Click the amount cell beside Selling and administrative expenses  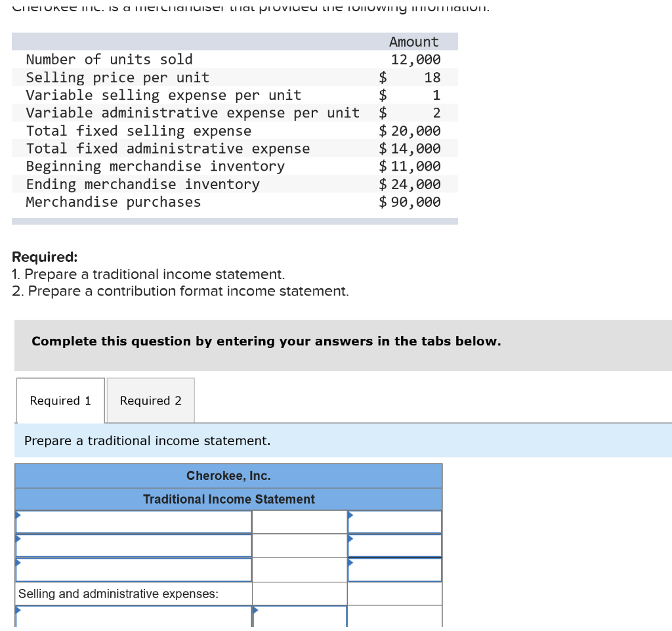(x=299, y=593)
